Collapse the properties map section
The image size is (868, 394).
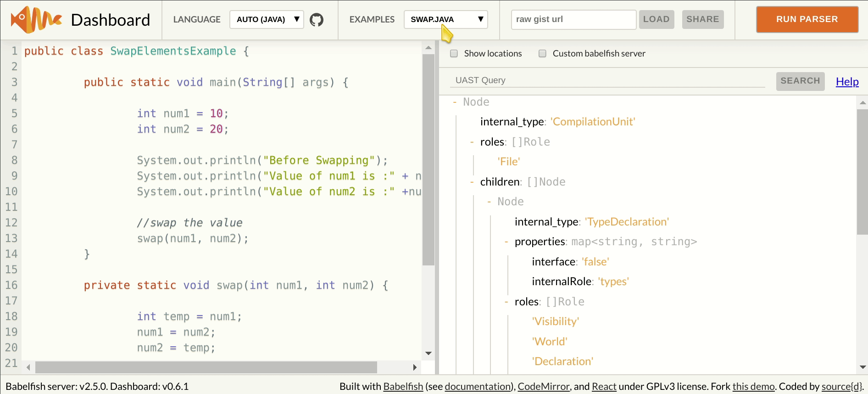coord(506,242)
